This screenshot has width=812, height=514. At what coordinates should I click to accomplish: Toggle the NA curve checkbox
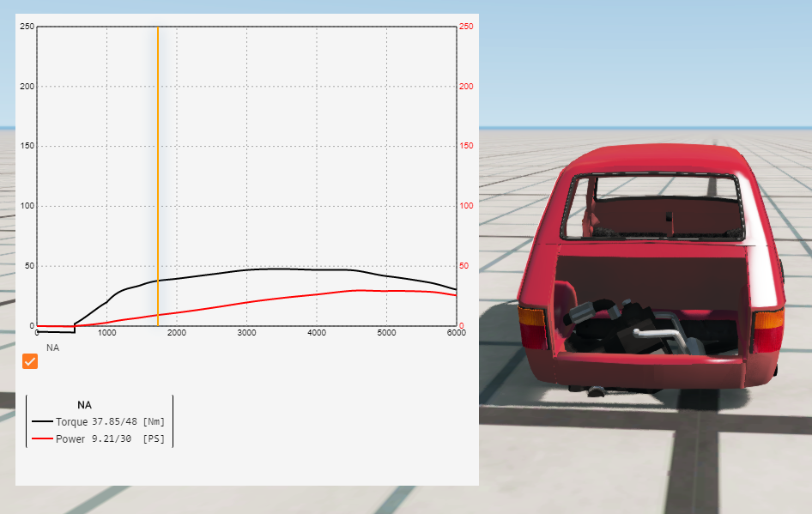(x=30, y=360)
